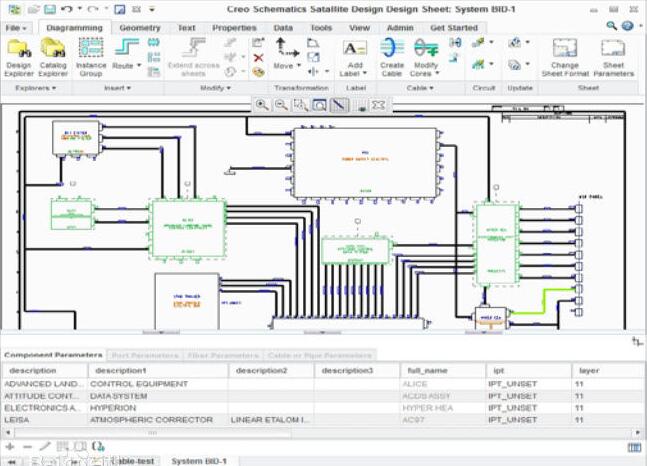Click the Save icon in quick access toolbar
647x466 pixels.
[50, 9]
